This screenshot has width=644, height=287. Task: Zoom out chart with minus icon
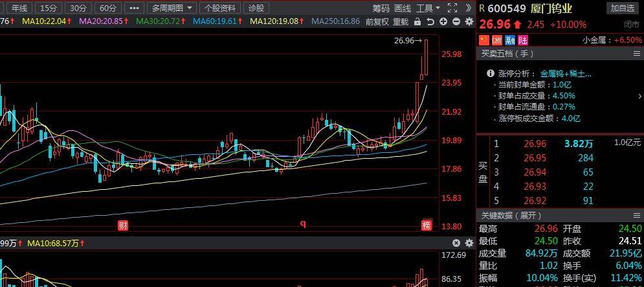[x=456, y=21]
